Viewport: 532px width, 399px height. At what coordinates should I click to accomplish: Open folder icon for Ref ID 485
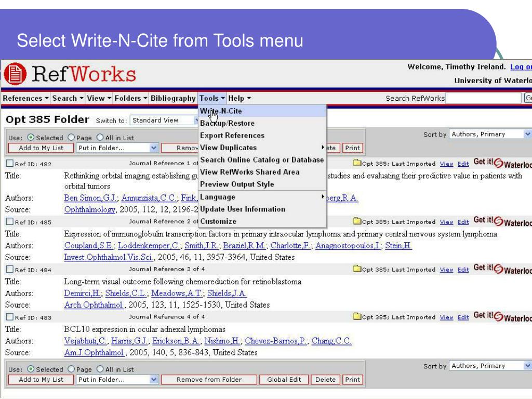coord(357,221)
